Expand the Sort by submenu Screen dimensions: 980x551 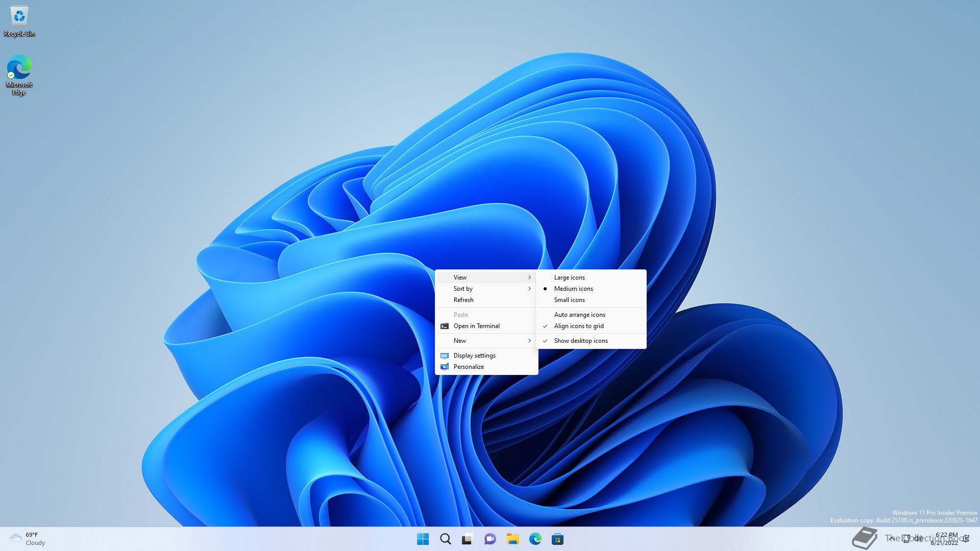(x=486, y=289)
